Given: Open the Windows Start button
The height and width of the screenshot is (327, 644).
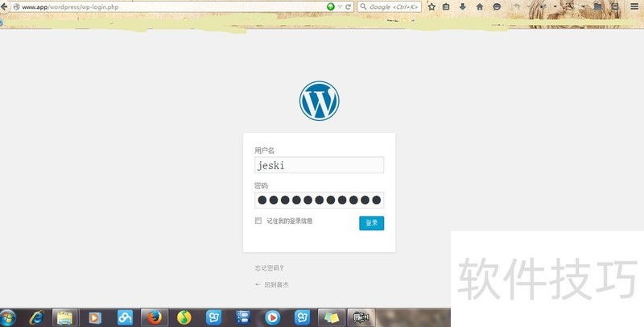Looking at the screenshot, I should [x=7, y=318].
